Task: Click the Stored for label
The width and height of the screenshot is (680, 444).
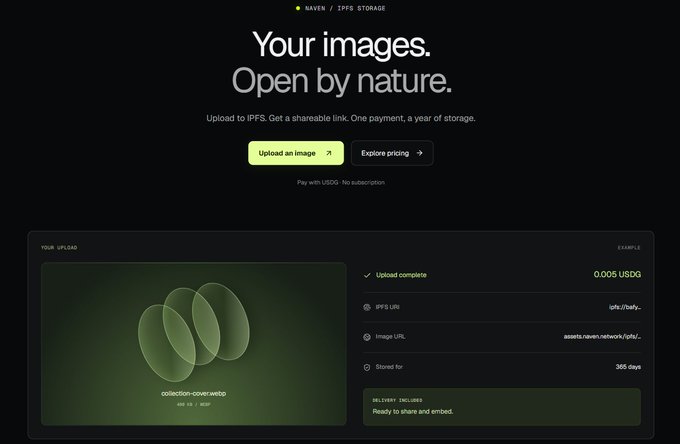Action: click(389, 367)
